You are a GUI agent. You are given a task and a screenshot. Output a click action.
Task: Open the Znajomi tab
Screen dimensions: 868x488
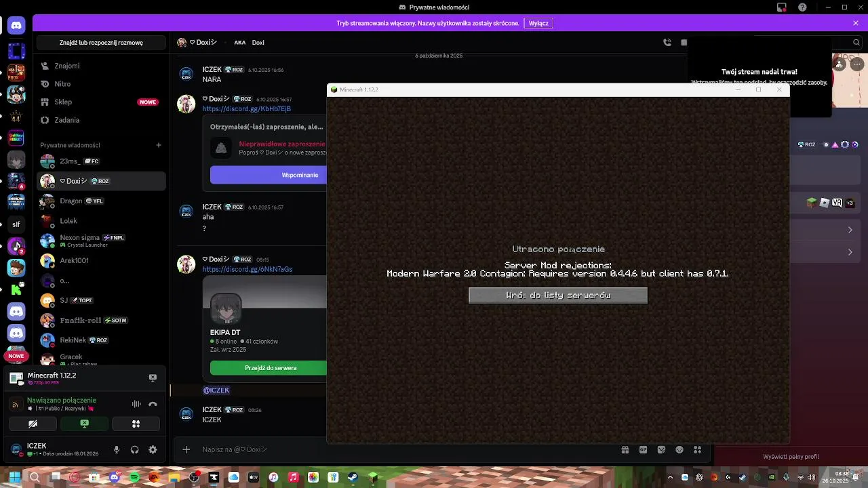101,66
